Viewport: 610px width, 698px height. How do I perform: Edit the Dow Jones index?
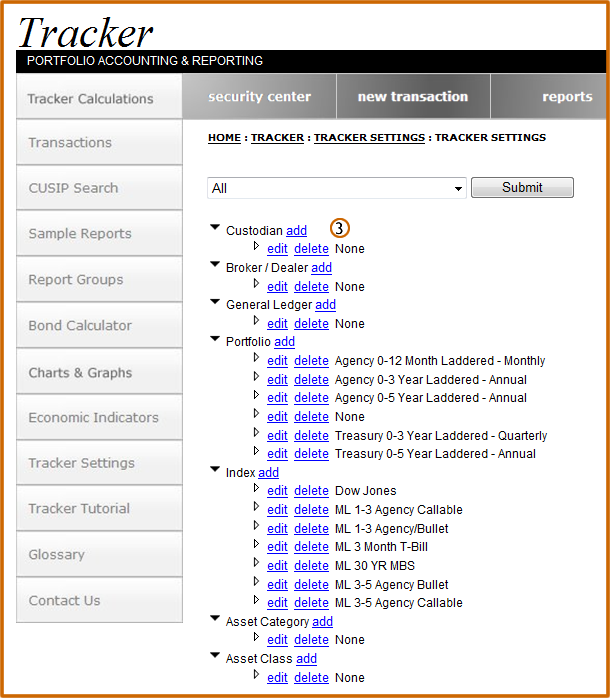[x=277, y=491]
